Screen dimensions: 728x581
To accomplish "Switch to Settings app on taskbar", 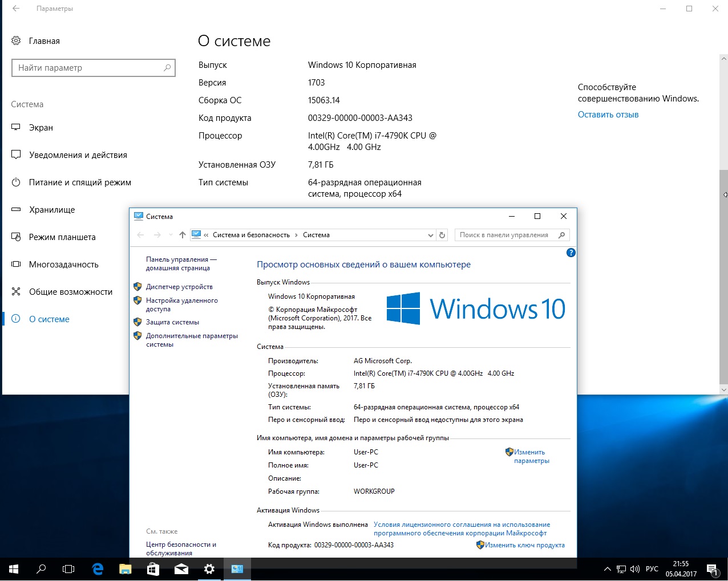I will pyautogui.click(x=209, y=569).
